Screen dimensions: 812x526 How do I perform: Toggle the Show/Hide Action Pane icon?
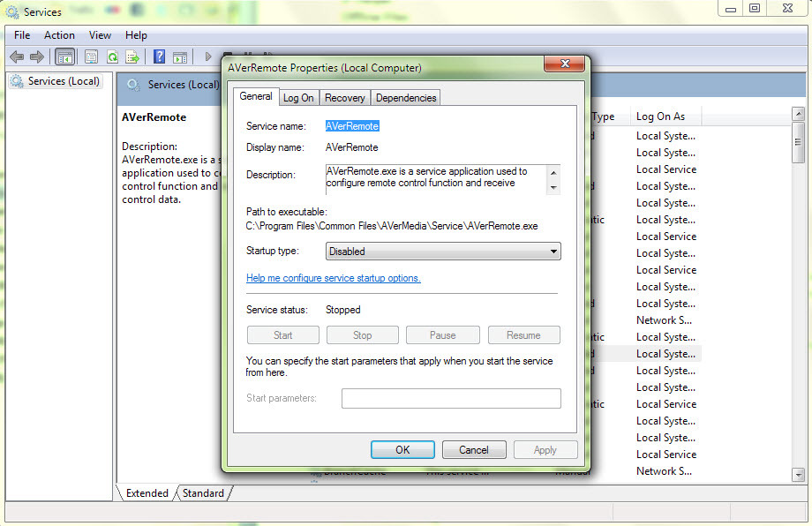point(180,57)
